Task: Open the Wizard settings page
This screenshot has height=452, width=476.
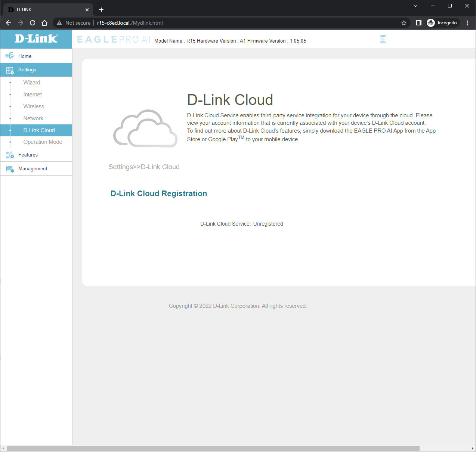Action: [32, 83]
